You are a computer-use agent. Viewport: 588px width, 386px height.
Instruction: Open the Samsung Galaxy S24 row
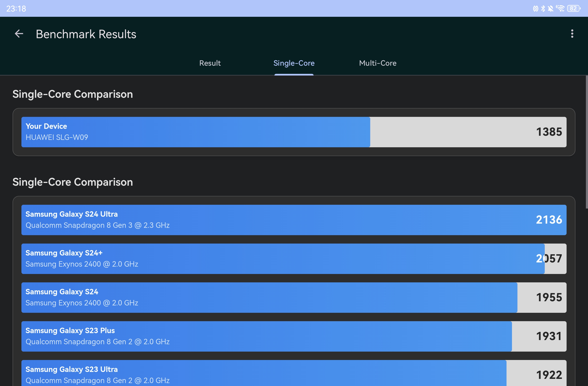pos(294,297)
